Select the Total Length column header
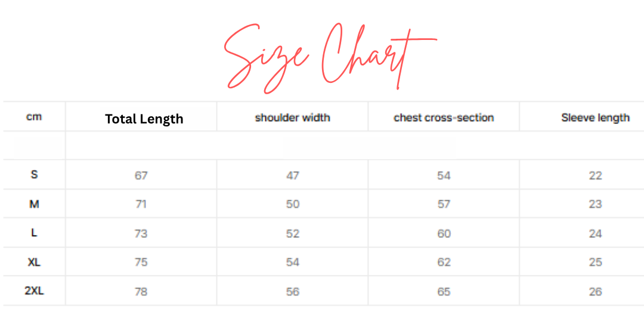This screenshot has height=319, width=644. tap(144, 119)
